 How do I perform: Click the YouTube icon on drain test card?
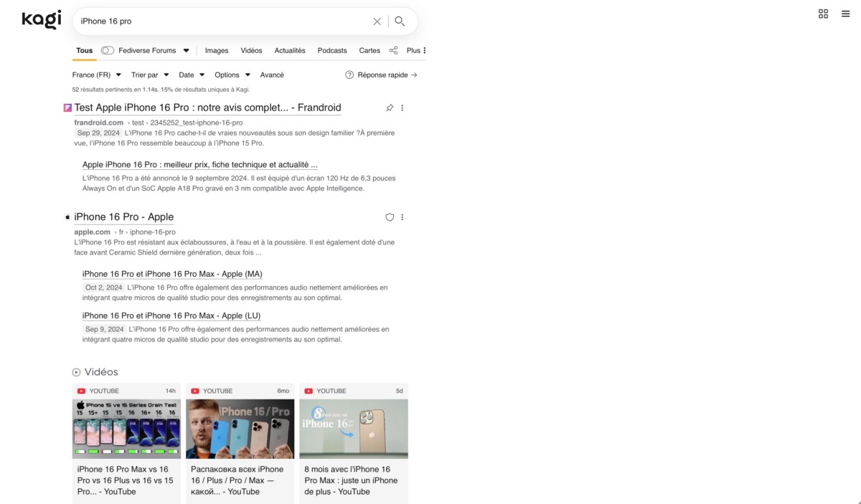(81, 391)
